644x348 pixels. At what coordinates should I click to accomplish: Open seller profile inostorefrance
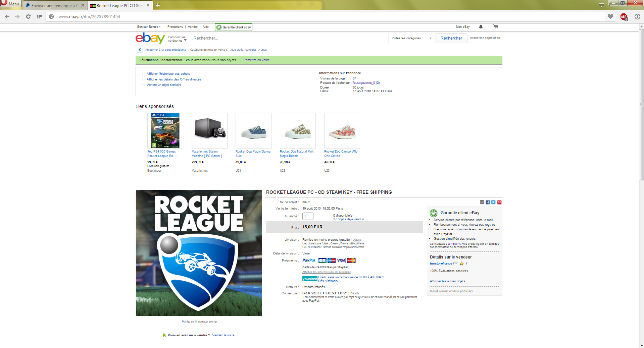click(x=441, y=264)
